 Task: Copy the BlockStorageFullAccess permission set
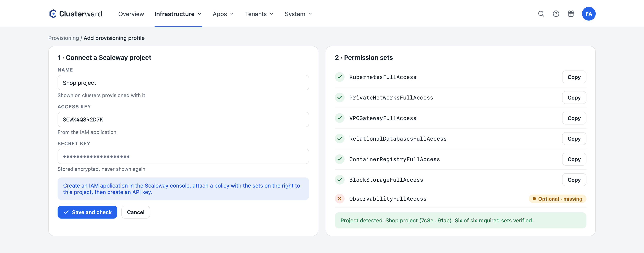(x=574, y=179)
